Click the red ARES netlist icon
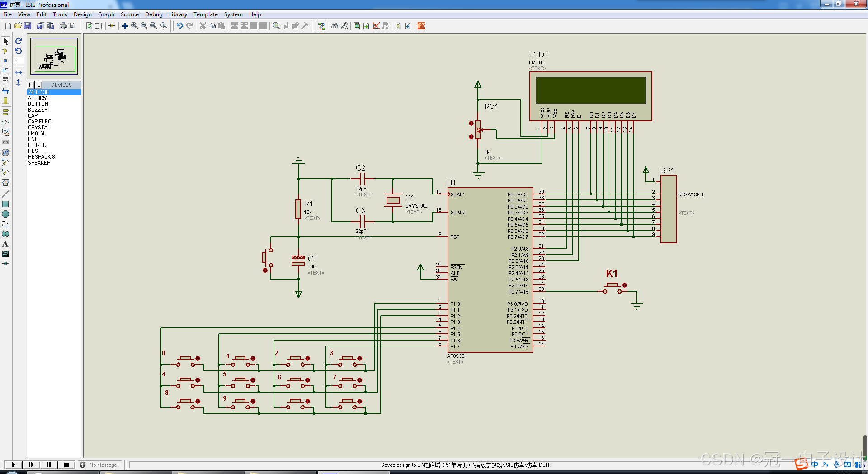The width and height of the screenshot is (868, 474). pos(421,26)
